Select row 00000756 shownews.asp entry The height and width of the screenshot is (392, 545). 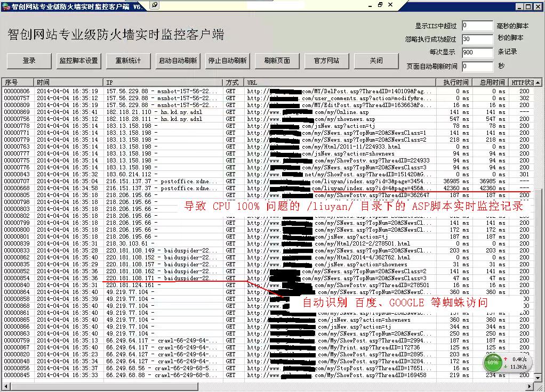[x=268, y=119]
